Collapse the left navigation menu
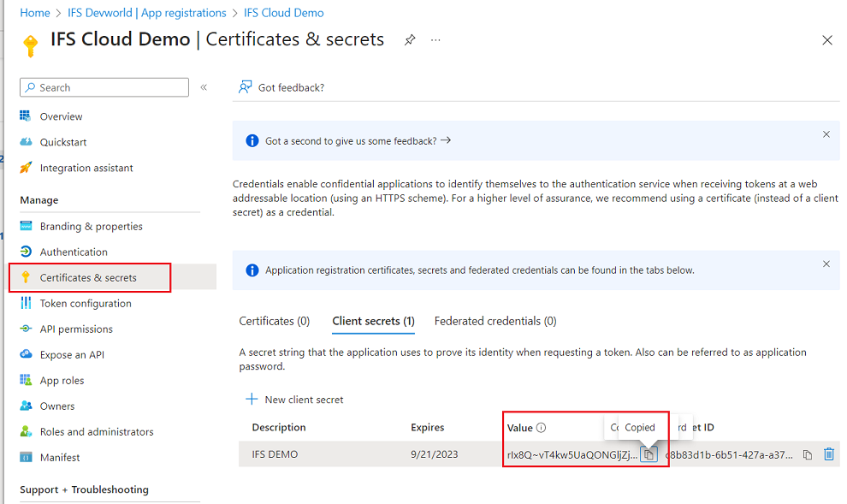Image resolution: width=847 pixels, height=504 pixels. click(x=204, y=87)
